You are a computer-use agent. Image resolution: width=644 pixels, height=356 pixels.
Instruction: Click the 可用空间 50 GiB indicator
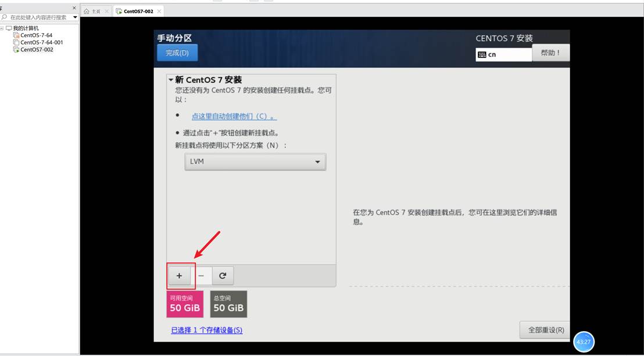coord(185,304)
